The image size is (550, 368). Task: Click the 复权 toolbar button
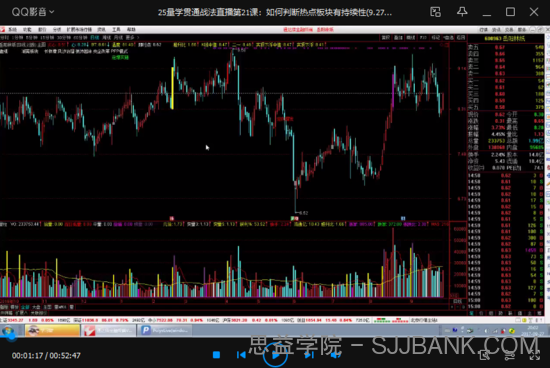385,38
